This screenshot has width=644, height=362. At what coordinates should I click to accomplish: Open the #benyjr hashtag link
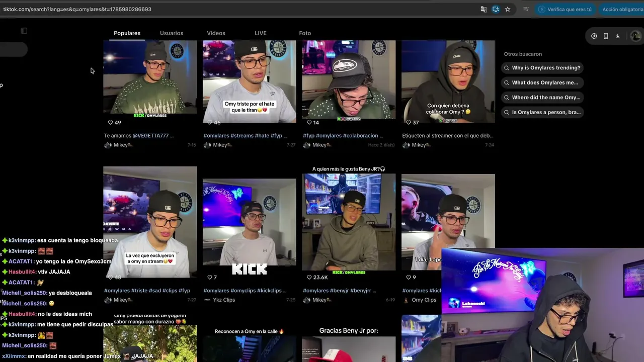coord(340,291)
